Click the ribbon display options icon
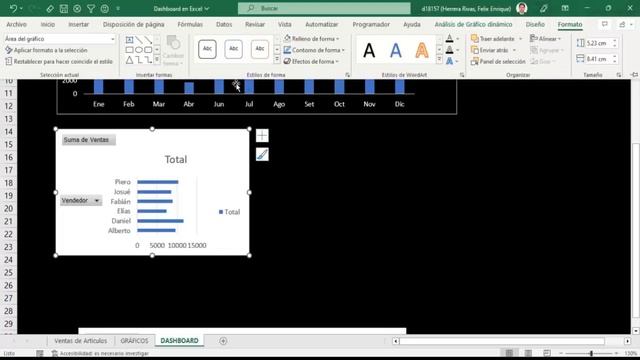 [x=565, y=8]
